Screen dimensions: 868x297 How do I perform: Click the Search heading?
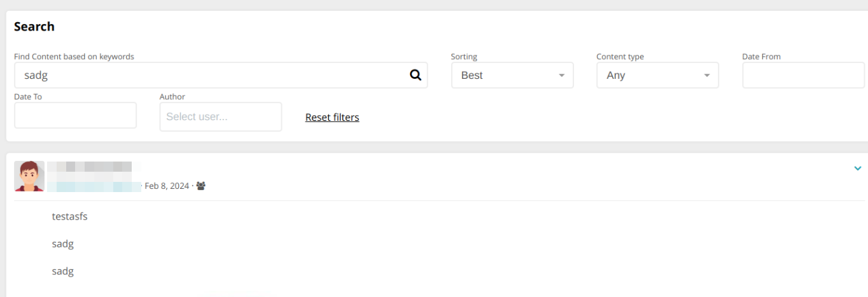[34, 26]
